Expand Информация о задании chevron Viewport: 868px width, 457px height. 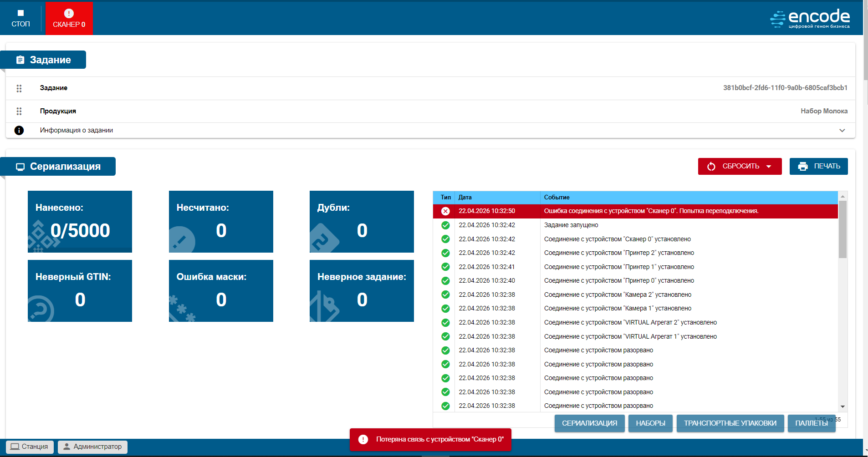[x=842, y=131]
